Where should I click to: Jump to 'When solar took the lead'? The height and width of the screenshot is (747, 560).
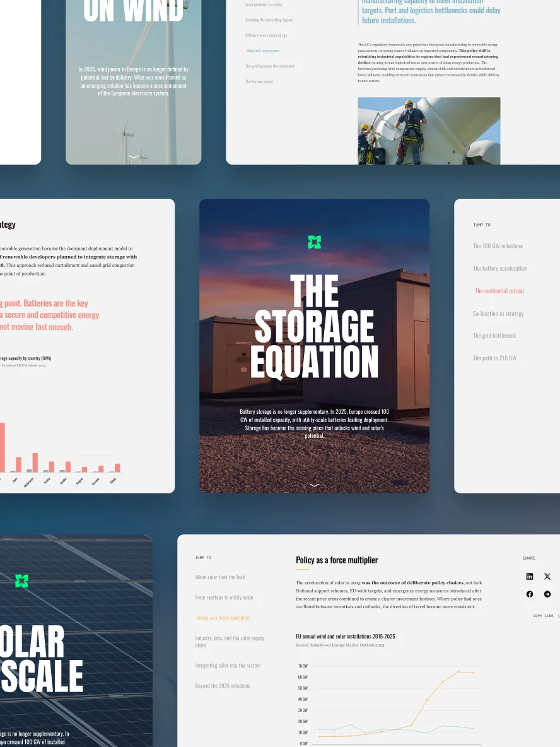(220, 577)
